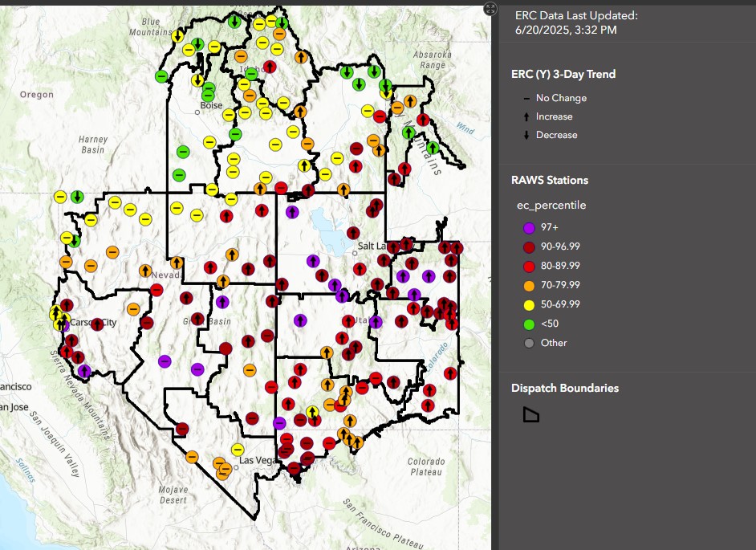This screenshot has width=756, height=550.
Task: Expand the map to fullscreen
Action: point(490,8)
